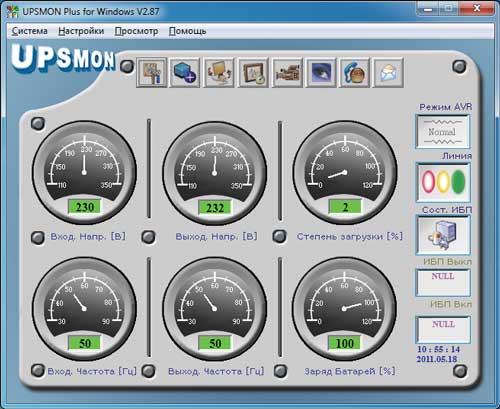
Task: Open the Настройки menu
Action: (x=81, y=31)
